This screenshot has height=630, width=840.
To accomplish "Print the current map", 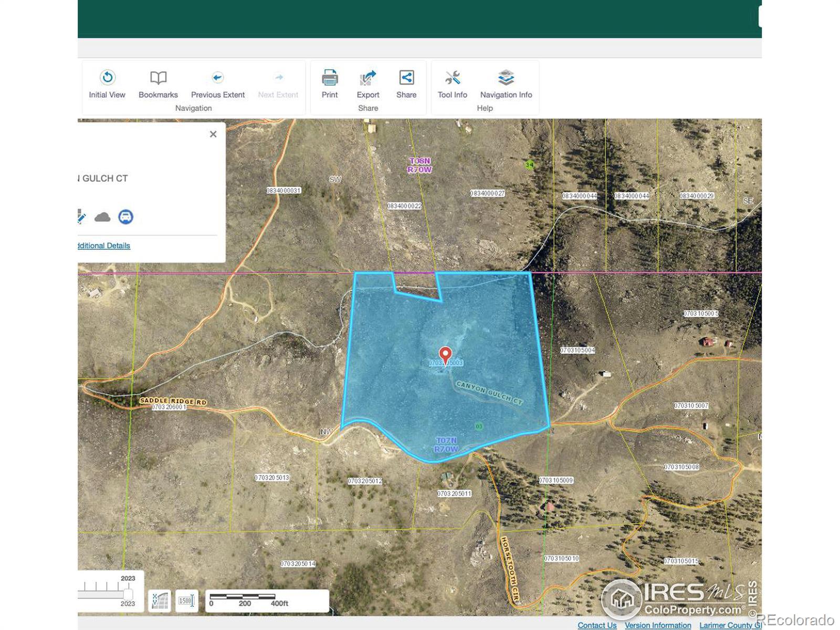I will pyautogui.click(x=330, y=84).
